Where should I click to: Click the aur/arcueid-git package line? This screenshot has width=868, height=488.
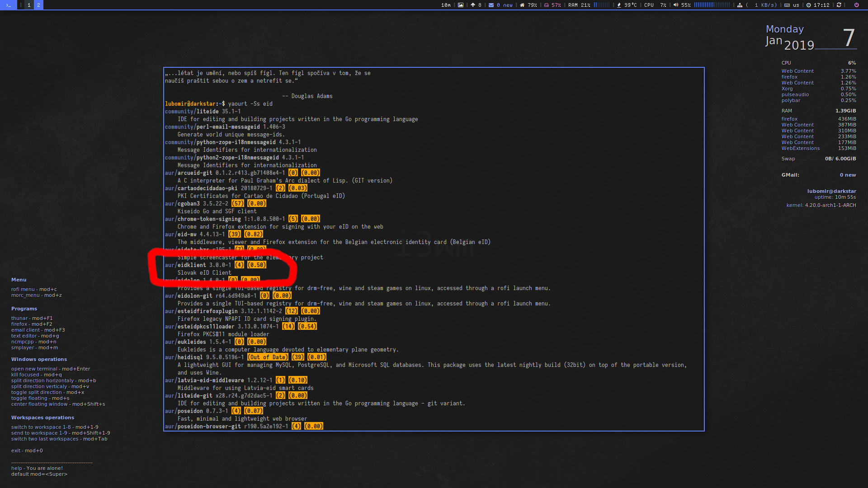click(242, 173)
